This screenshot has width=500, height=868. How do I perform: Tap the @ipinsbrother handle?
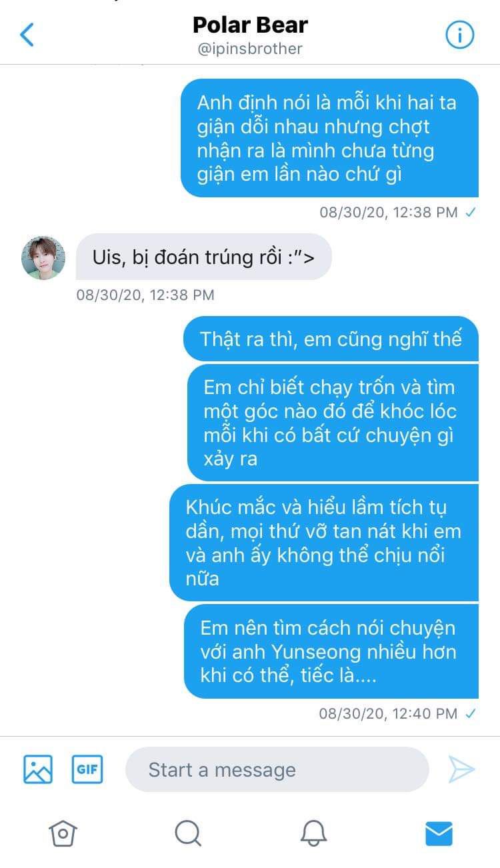pos(250,49)
